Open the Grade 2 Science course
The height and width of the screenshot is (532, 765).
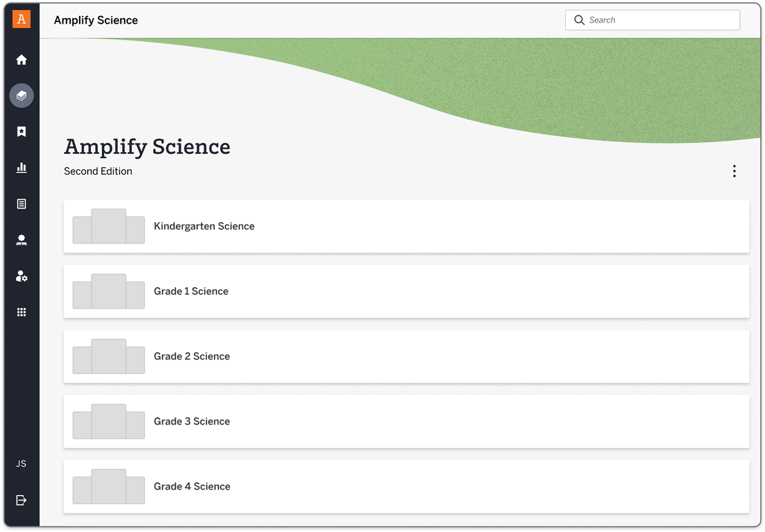pyautogui.click(x=406, y=356)
